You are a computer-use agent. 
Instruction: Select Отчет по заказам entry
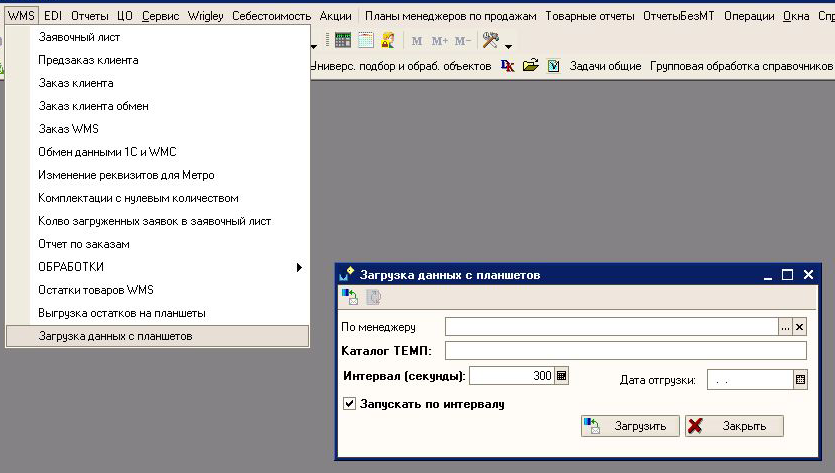pyautogui.click(x=158, y=244)
